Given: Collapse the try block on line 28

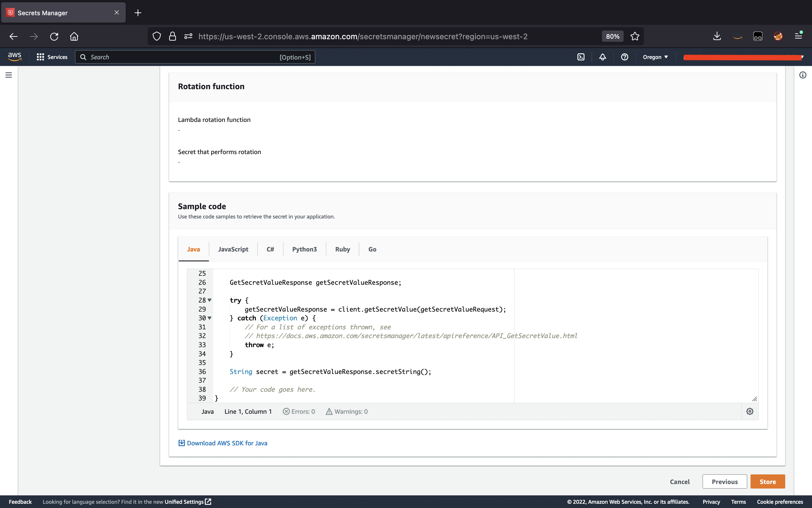Looking at the screenshot, I should point(209,300).
